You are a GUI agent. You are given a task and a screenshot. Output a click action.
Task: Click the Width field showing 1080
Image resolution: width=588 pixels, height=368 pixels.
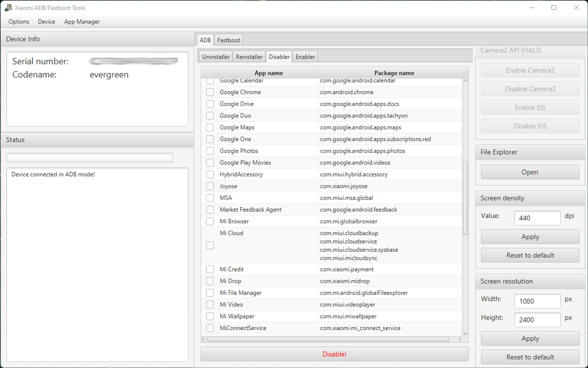(x=537, y=301)
